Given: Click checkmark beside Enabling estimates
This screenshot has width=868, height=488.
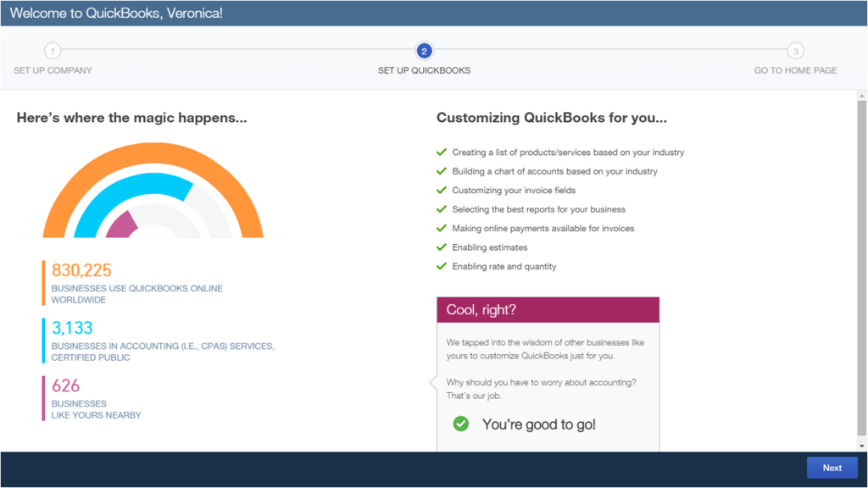Looking at the screenshot, I should pyautogui.click(x=441, y=247).
